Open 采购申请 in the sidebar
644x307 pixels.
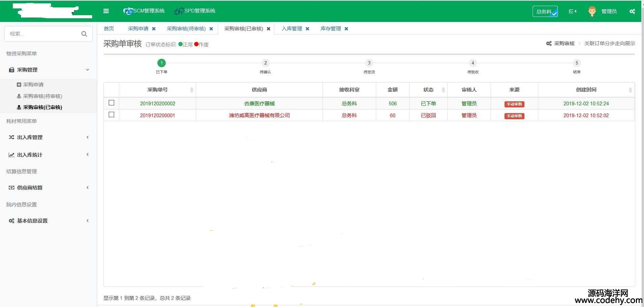click(33, 85)
